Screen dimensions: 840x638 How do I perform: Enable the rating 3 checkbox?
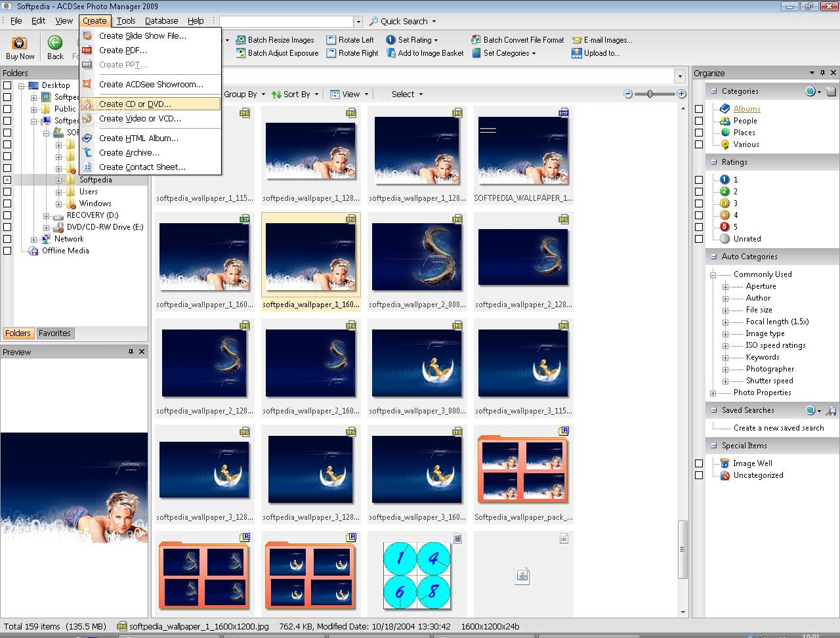[699, 203]
